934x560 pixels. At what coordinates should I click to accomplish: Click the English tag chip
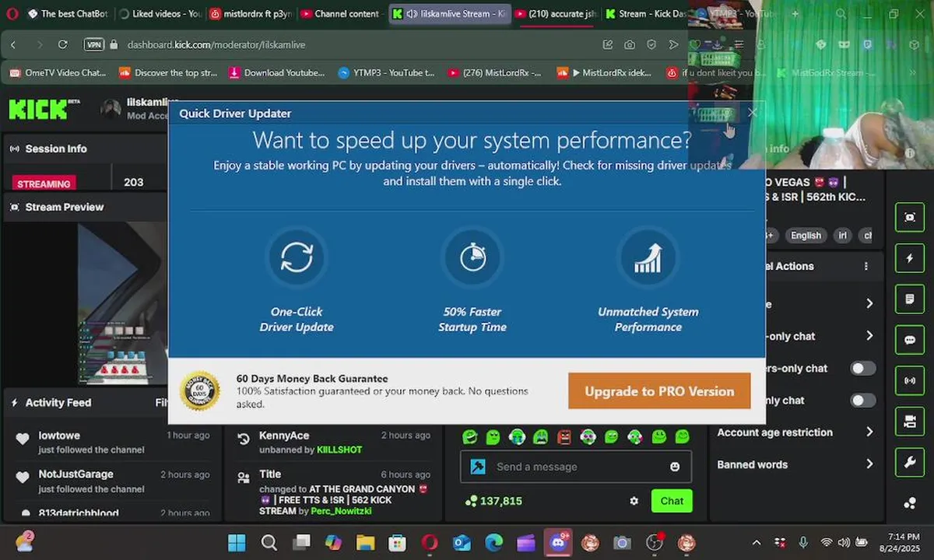(806, 236)
